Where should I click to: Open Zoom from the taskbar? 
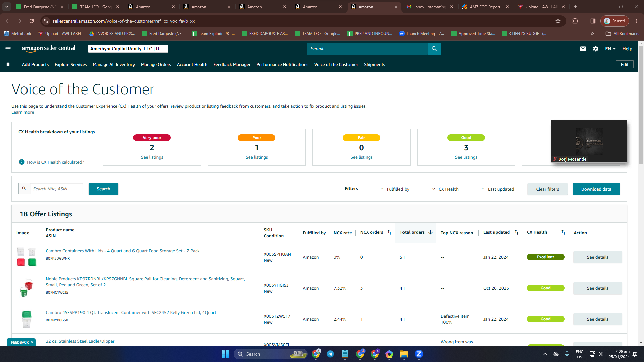pyautogui.click(x=419, y=354)
